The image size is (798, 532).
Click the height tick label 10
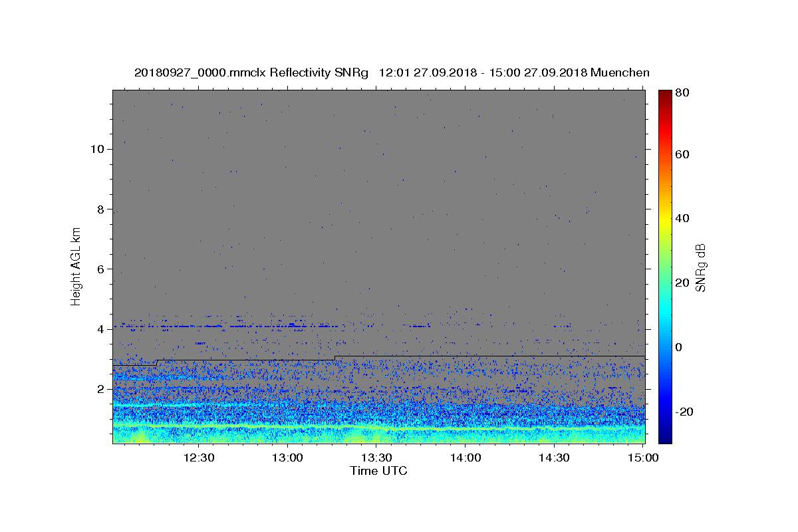98,149
